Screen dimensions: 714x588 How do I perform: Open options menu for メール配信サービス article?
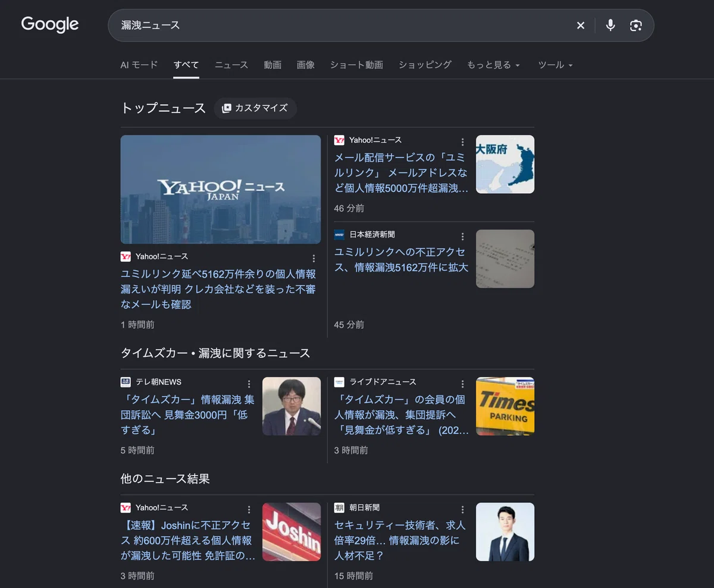point(462,142)
